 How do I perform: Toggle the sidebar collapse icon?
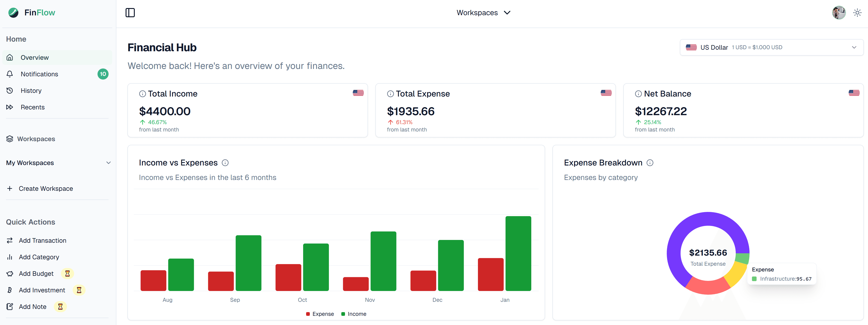tap(130, 12)
